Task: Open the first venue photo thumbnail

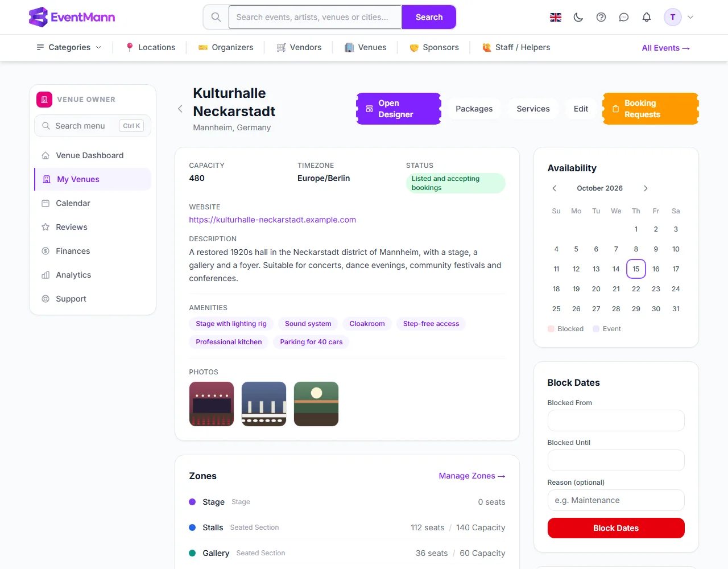Action: click(212, 404)
